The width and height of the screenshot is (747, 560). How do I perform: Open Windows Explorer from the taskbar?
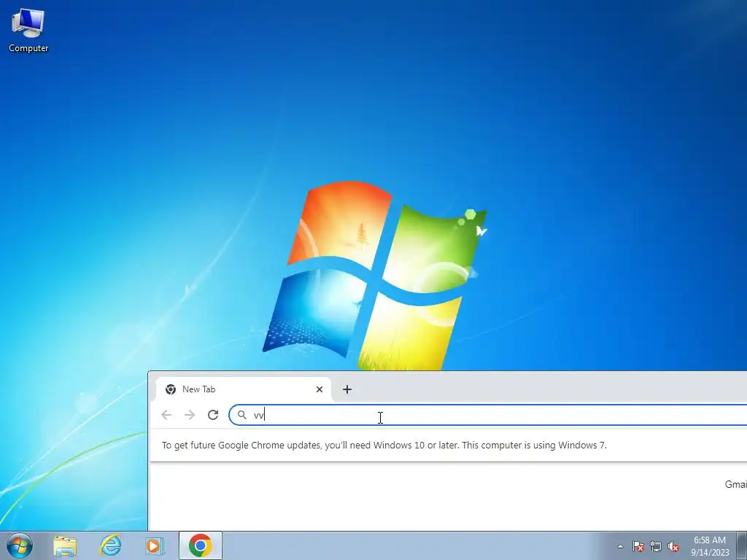(65, 545)
